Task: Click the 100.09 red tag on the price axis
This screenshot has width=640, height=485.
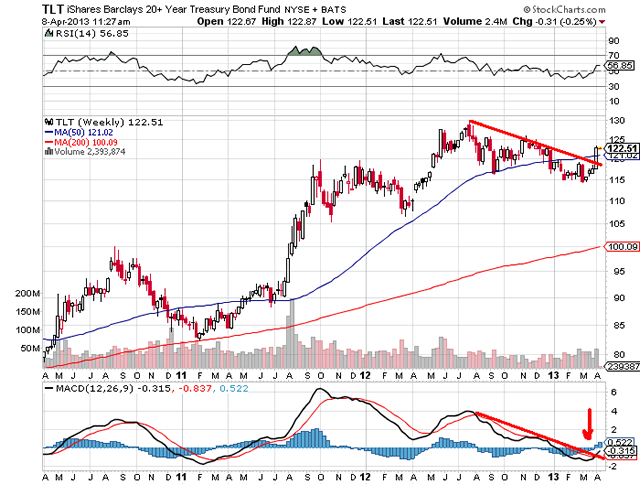Action: click(622, 247)
